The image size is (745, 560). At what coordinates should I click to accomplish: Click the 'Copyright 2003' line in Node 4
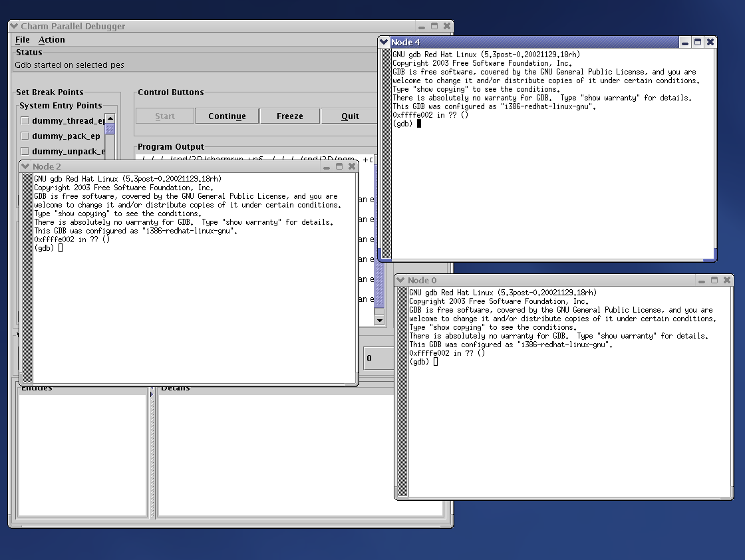coord(482,63)
